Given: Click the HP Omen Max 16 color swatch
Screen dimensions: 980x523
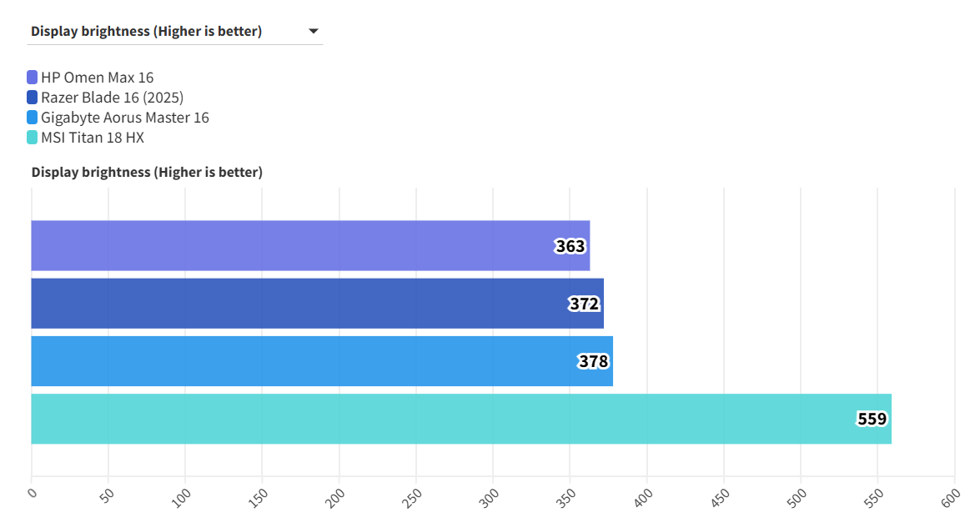Looking at the screenshot, I should point(33,78).
